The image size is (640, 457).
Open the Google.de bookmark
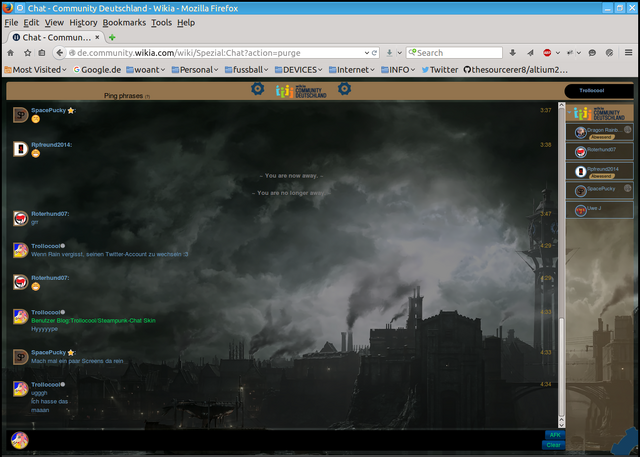click(x=97, y=70)
